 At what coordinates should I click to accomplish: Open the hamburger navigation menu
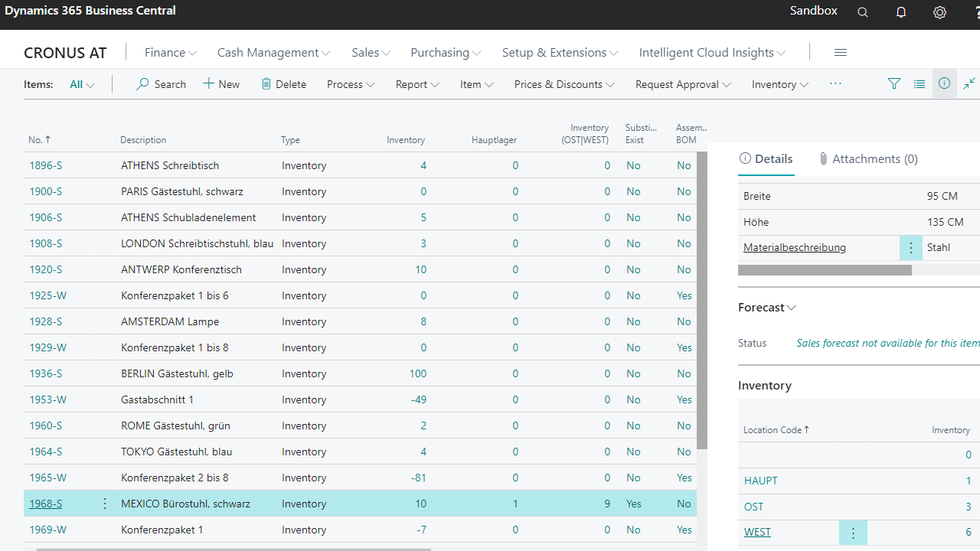click(840, 52)
